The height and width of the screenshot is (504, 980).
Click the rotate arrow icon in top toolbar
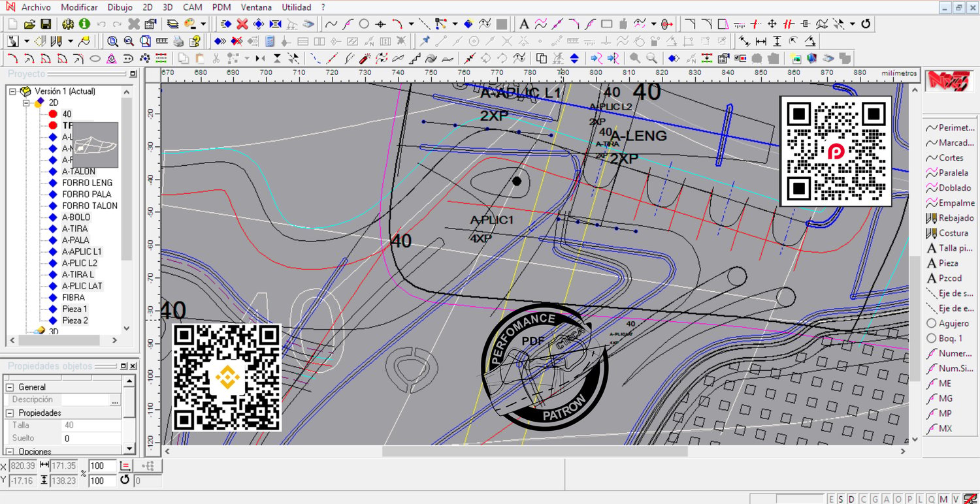[x=866, y=24]
